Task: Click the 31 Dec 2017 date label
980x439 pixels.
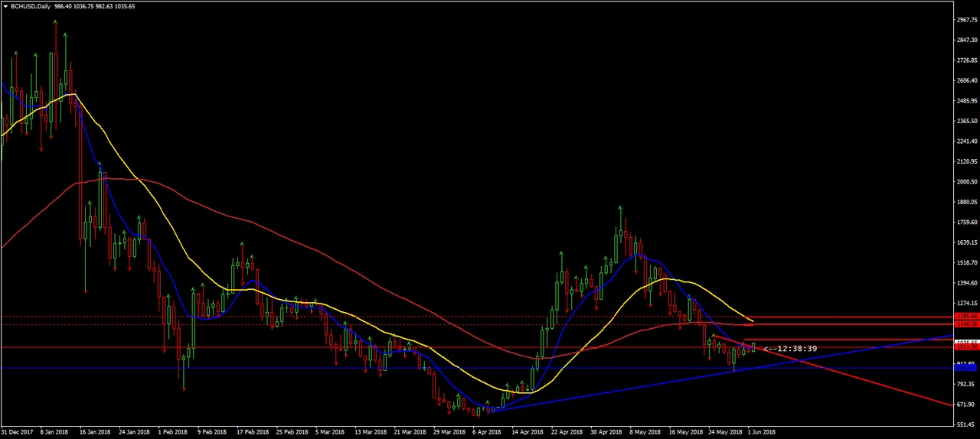Action: click(x=16, y=432)
